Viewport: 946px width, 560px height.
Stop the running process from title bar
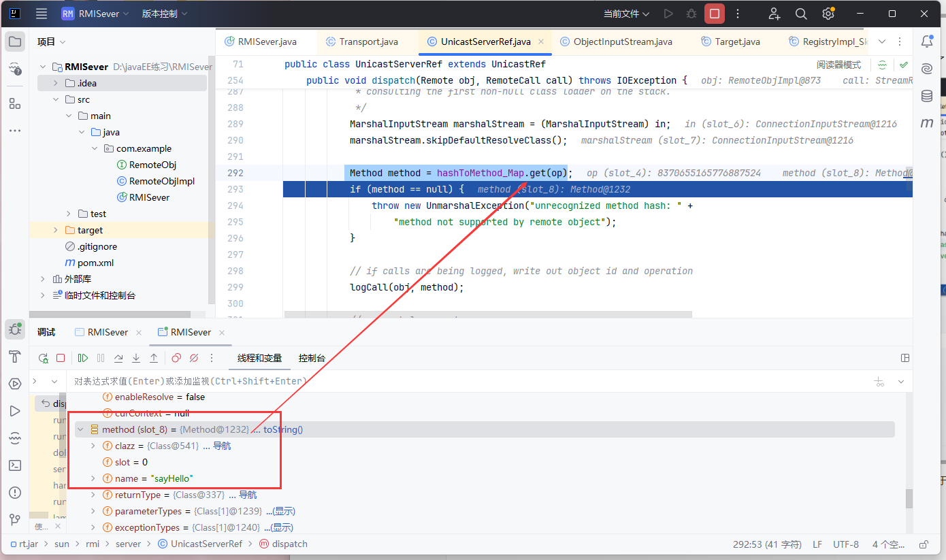coord(714,14)
